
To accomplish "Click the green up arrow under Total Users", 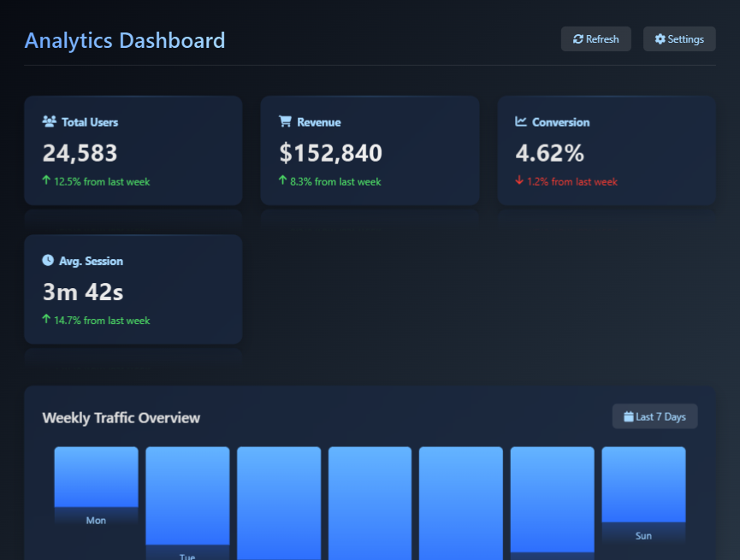I will point(46,180).
